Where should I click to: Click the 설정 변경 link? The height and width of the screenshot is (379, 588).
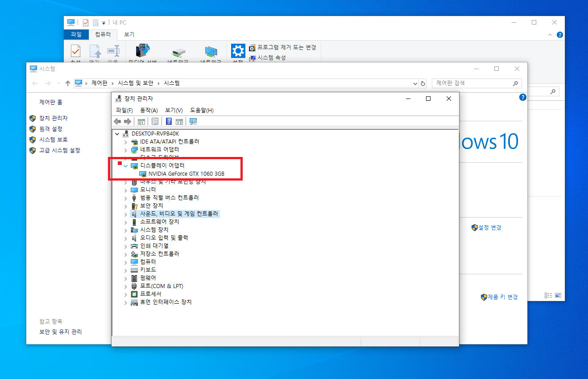(x=490, y=227)
